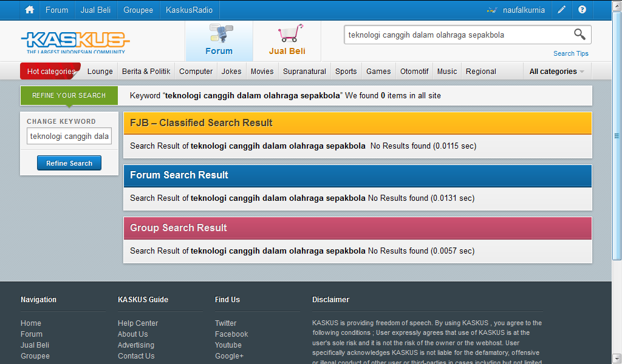
Task: Click the magnifier search icon
Action: [x=579, y=35]
